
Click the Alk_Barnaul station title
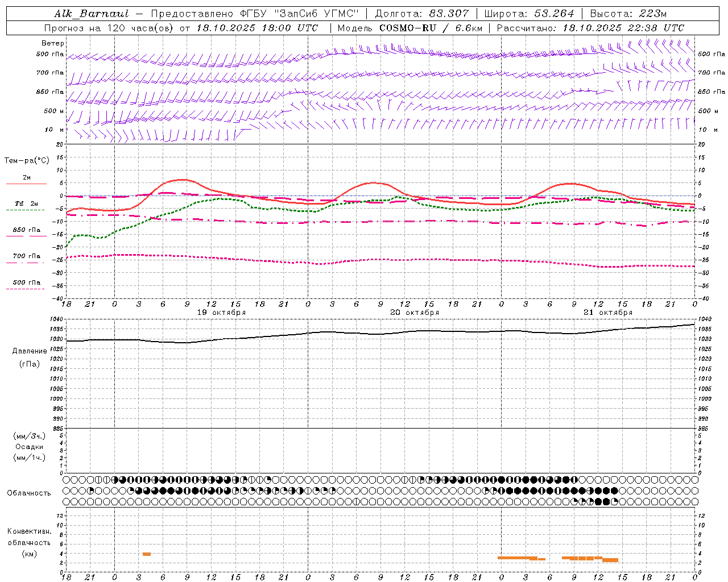coord(92,14)
